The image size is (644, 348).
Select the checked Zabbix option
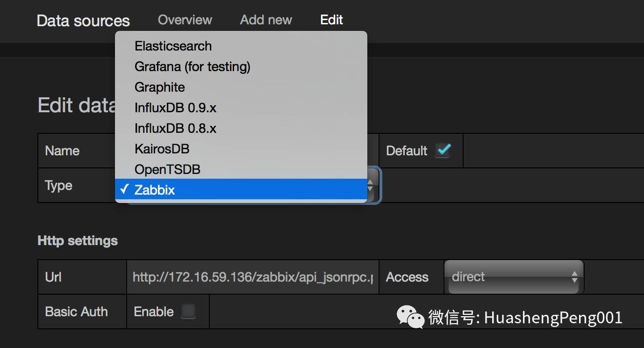click(x=154, y=190)
